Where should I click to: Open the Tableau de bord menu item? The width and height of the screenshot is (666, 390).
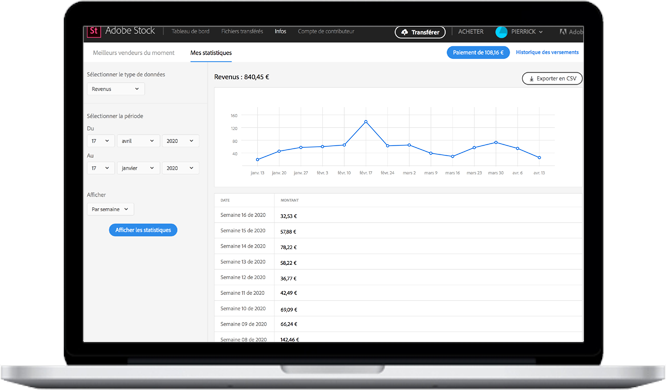(x=190, y=31)
